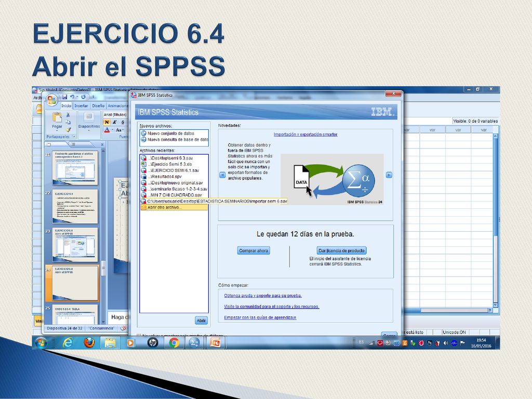This screenshot has height=399, width=532.
Task: Choose Nueva consulta de base de datos
Action: pyautogui.click(x=174, y=139)
